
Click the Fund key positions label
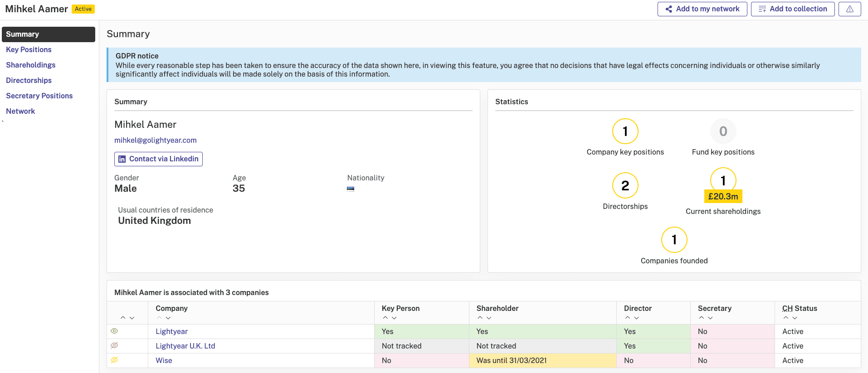[x=723, y=152]
